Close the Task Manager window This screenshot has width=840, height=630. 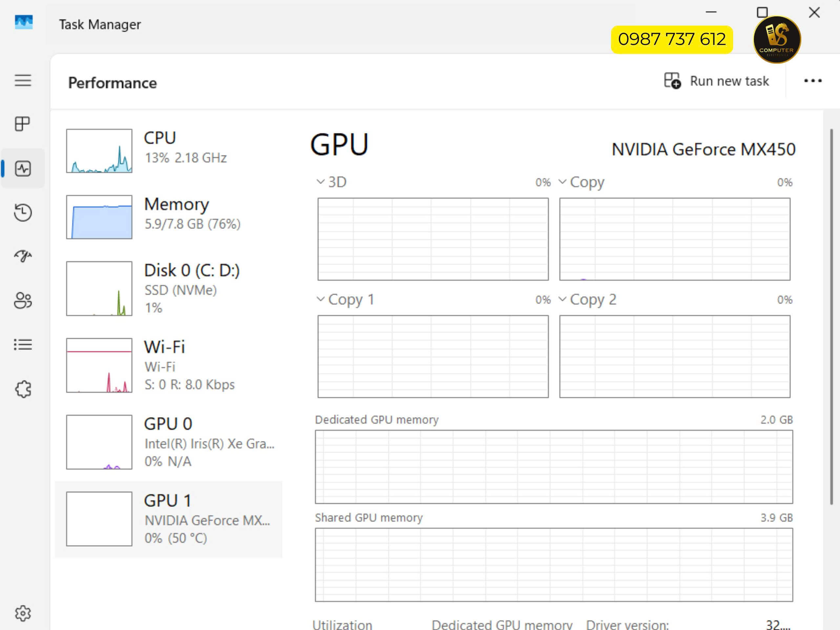point(814,12)
